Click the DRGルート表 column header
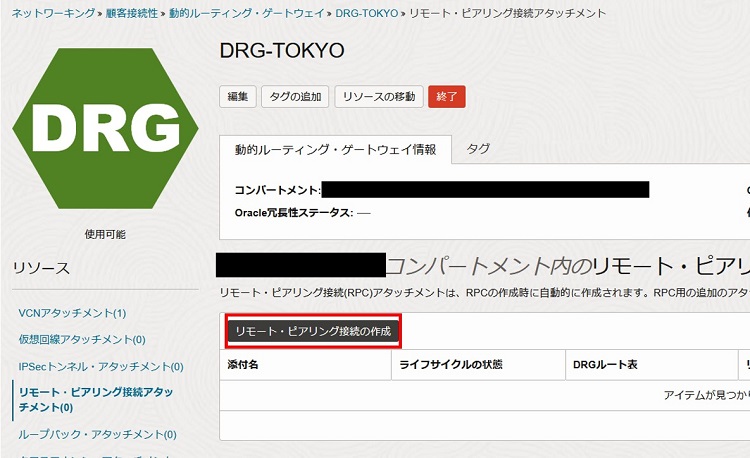Screen dimensions: 750x458 click(605, 366)
